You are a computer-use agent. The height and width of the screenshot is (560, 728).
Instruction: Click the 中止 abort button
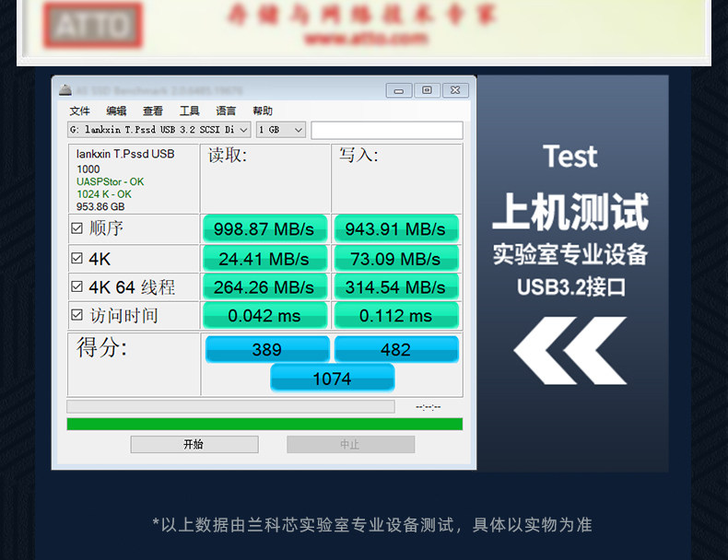coord(350,445)
